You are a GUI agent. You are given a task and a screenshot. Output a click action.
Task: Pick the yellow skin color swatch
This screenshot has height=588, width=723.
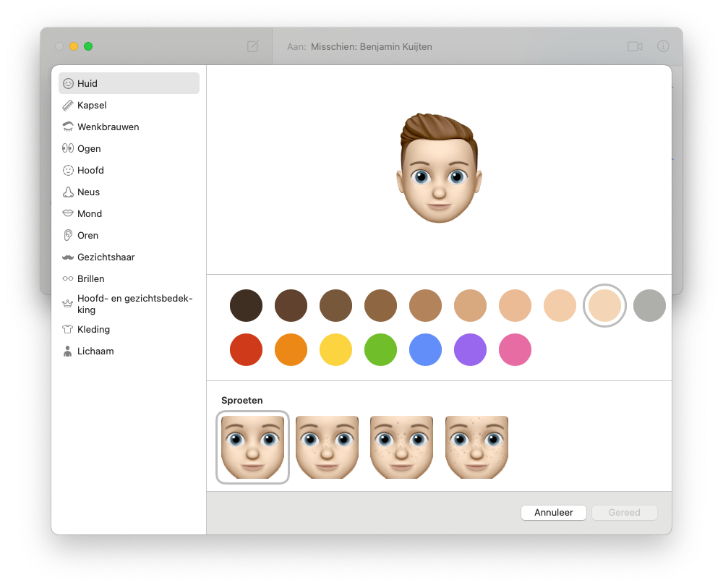[335, 349]
